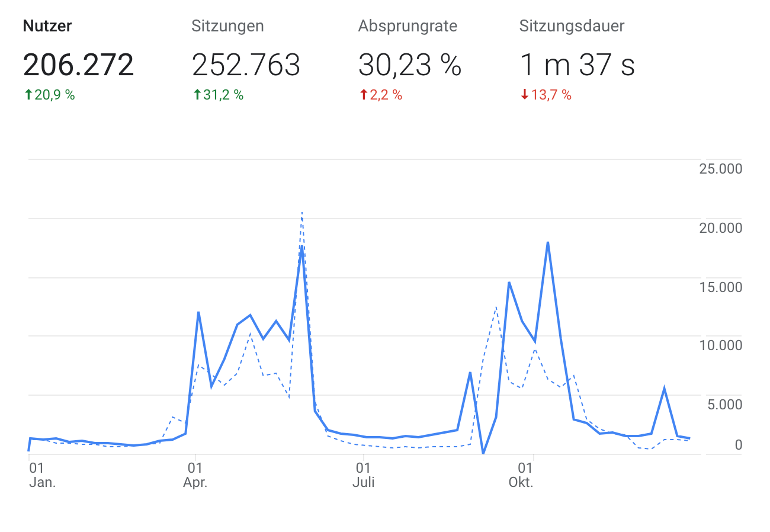The height and width of the screenshot is (532, 770).
Task: Click the 01 Juli x-axis label
Action: coord(364,475)
